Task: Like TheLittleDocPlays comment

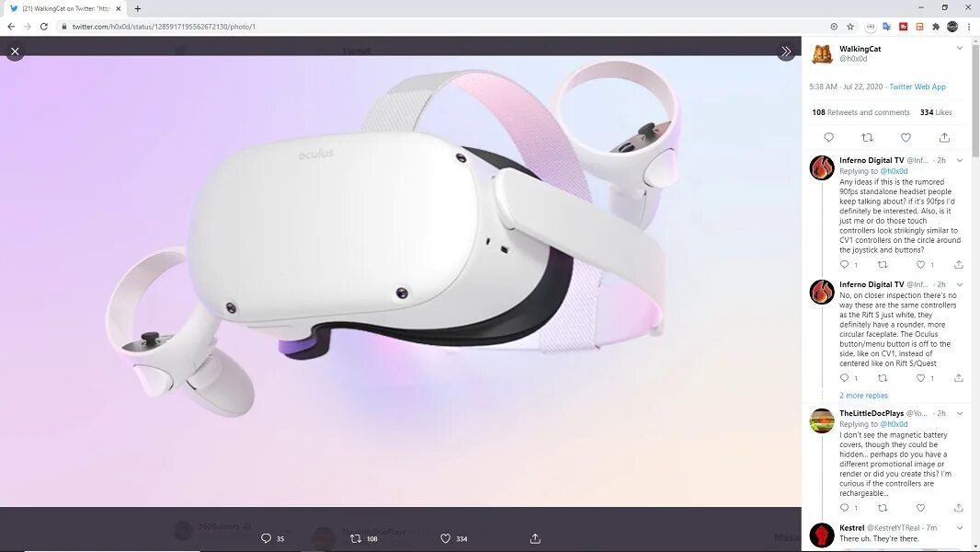Action: click(x=920, y=508)
